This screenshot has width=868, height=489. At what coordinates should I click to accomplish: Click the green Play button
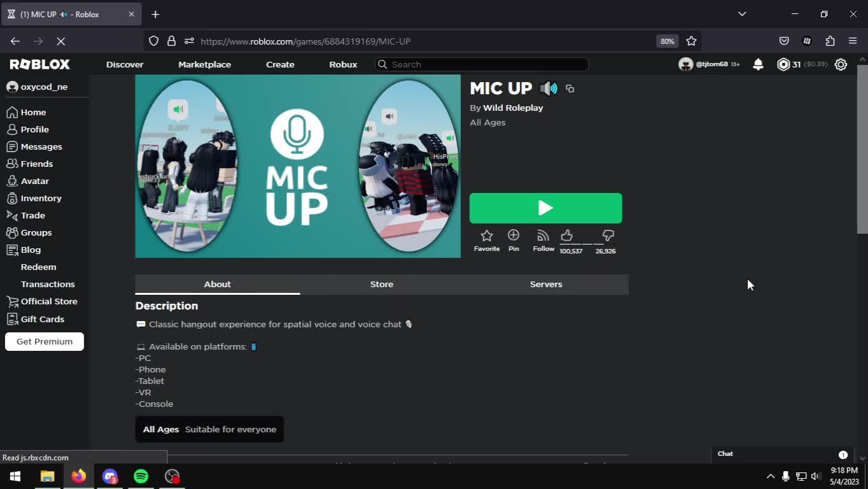(545, 208)
